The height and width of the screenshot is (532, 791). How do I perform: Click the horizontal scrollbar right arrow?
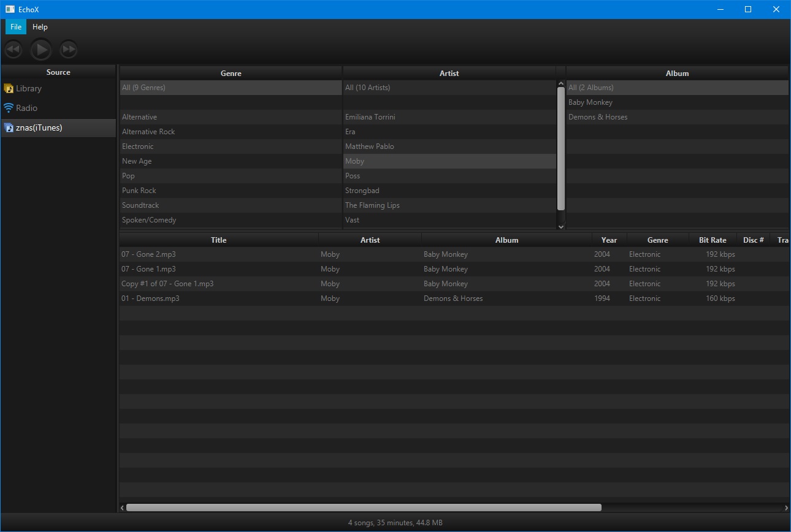[x=787, y=507]
